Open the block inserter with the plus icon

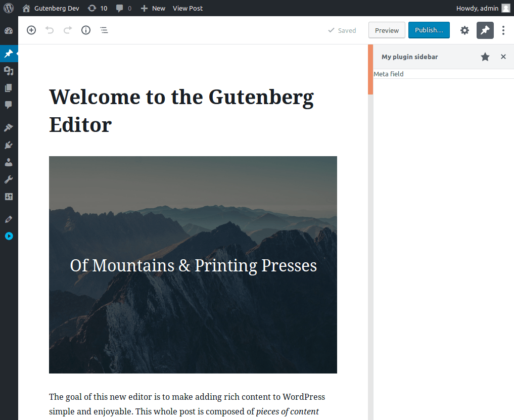coord(31,30)
